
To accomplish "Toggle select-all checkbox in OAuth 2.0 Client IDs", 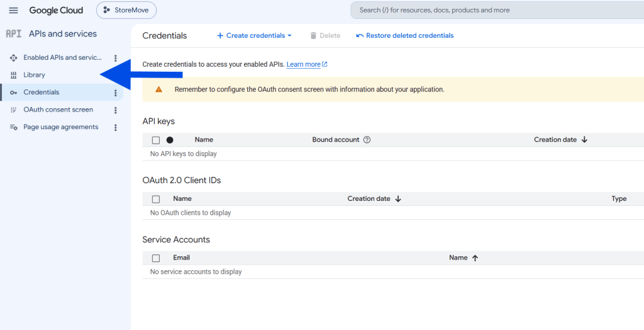I will (156, 199).
